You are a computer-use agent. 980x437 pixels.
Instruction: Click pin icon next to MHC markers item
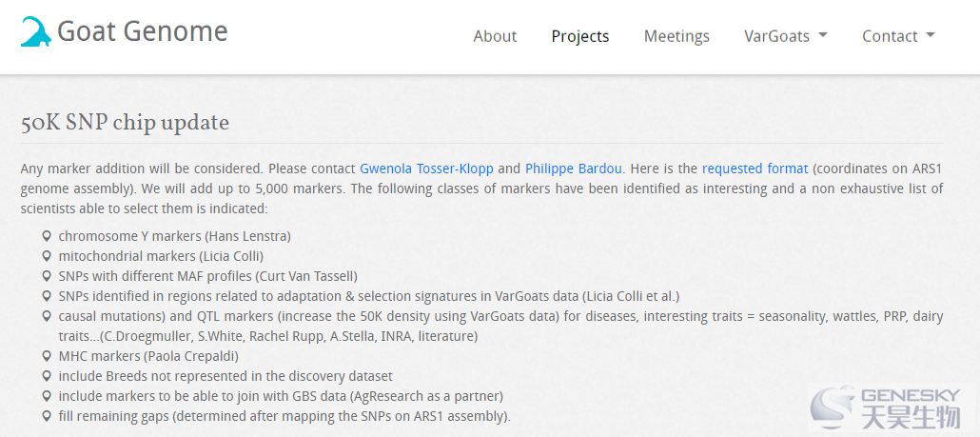click(x=46, y=356)
